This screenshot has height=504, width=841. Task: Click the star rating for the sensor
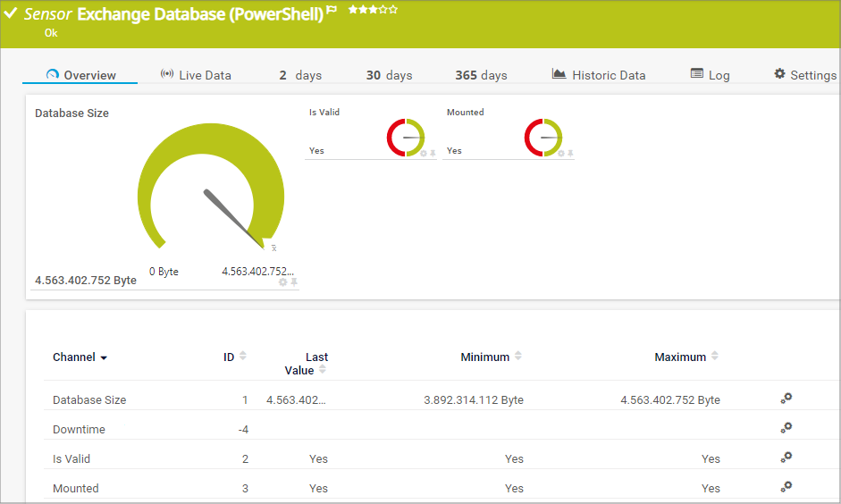coord(373,10)
